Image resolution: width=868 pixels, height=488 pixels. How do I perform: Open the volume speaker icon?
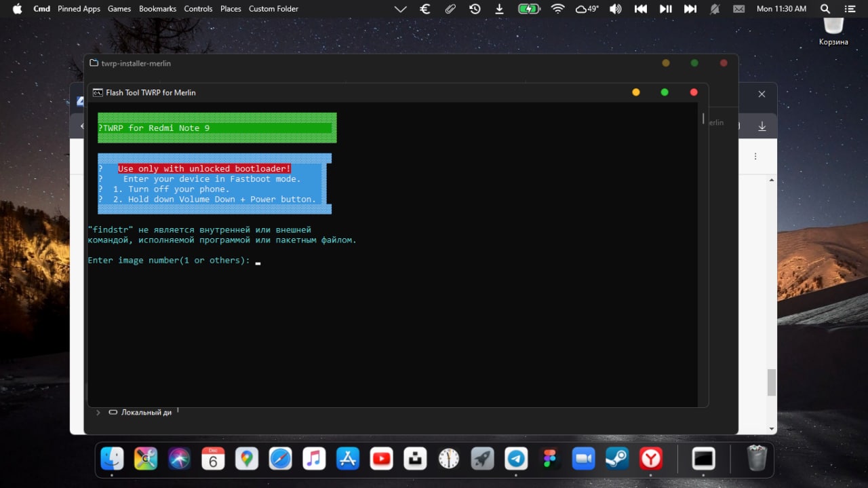[x=615, y=9]
